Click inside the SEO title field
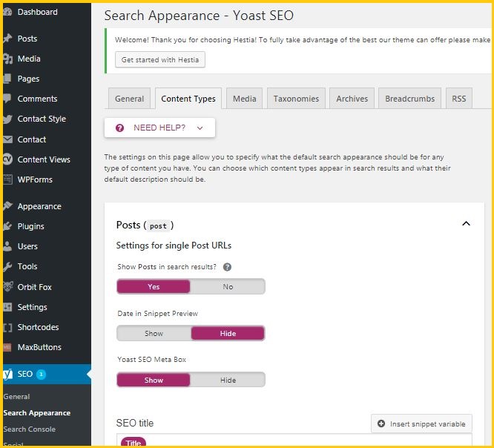494x448 pixels. (294, 440)
